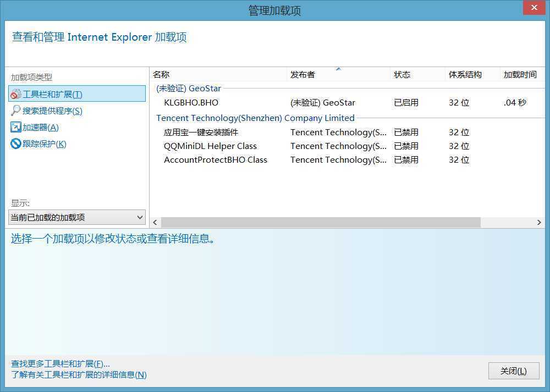
Task: Click the tracking protection blue circle icon
Action: pyautogui.click(x=16, y=143)
